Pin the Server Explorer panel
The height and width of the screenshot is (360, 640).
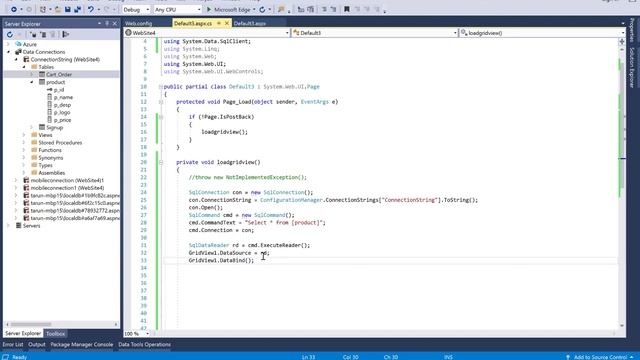107,24
